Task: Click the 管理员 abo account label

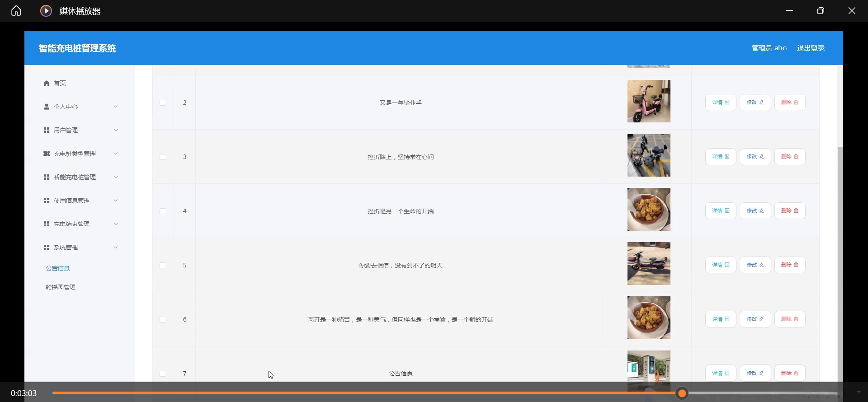Action: 769,48
